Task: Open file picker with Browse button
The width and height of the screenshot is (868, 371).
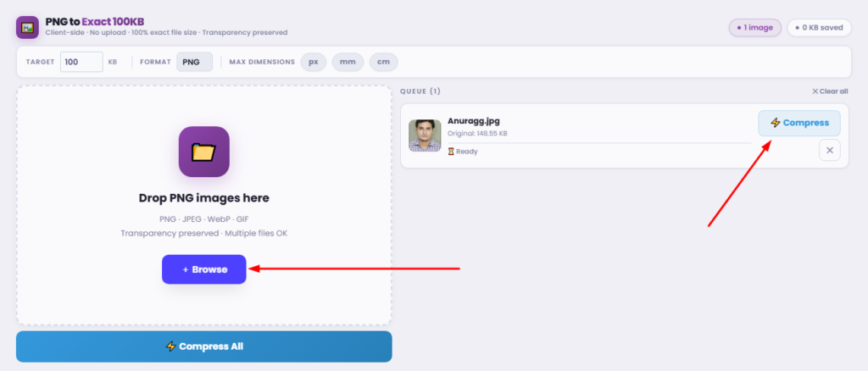Action: (x=203, y=269)
